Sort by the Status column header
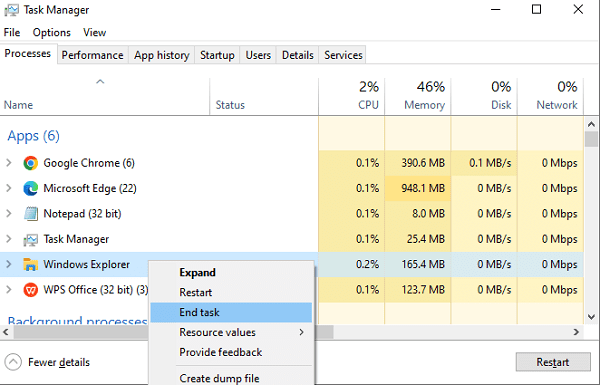Viewport: 600px width, 385px height. (x=264, y=96)
